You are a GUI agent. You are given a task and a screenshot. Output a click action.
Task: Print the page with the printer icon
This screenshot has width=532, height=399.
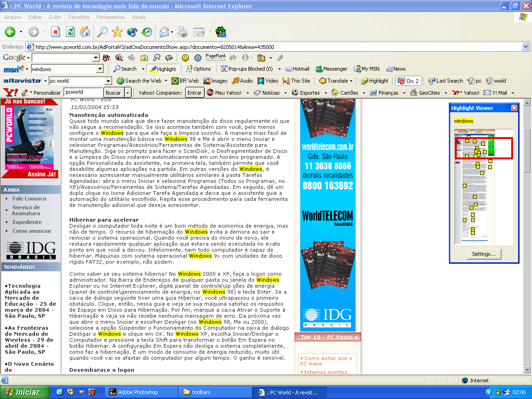click(182, 32)
